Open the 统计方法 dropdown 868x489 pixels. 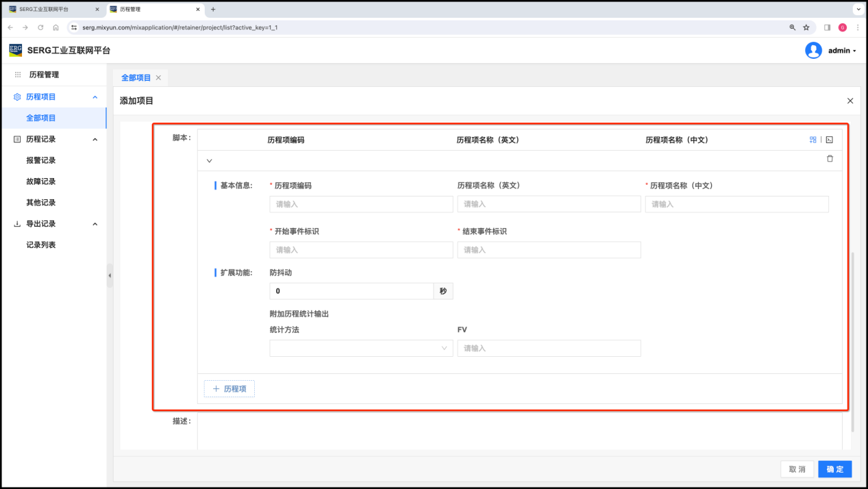tap(361, 348)
